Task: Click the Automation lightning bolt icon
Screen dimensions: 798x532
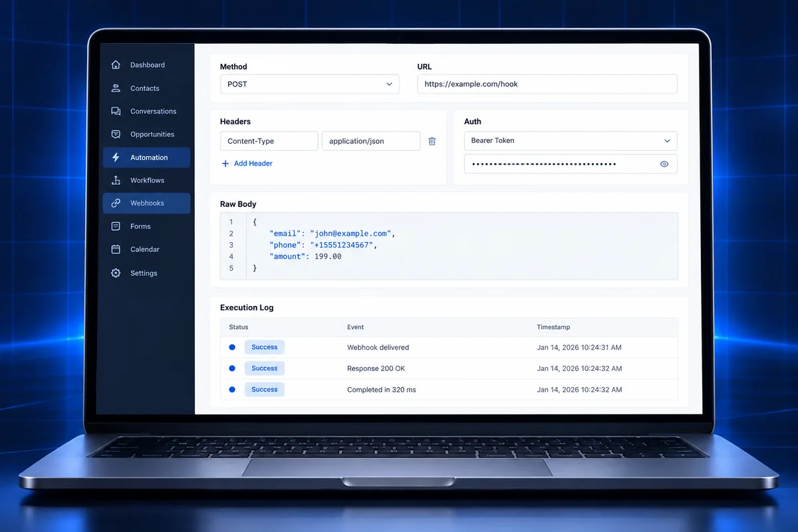Action: (116, 158)
